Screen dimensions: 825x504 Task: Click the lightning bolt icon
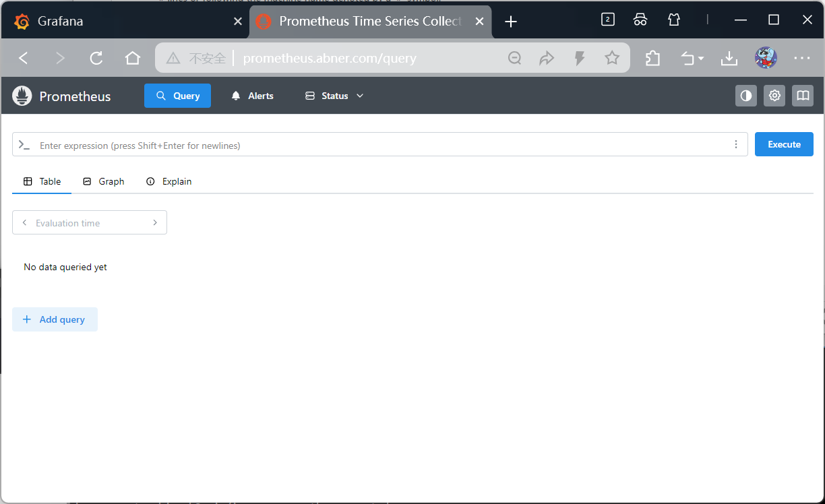click(x=579, y=58)
